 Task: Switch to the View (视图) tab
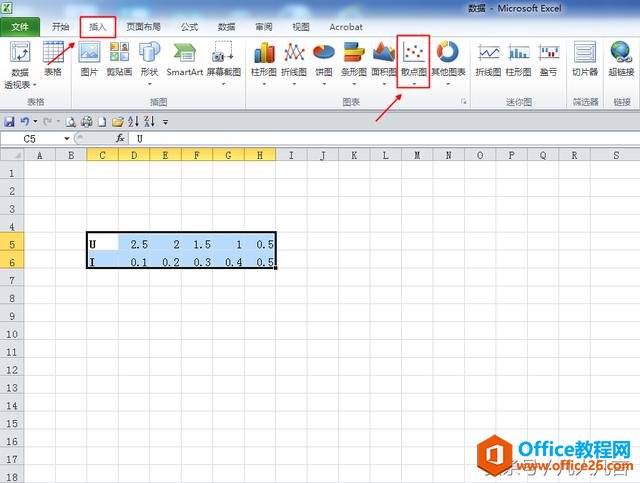coord(301,27)
